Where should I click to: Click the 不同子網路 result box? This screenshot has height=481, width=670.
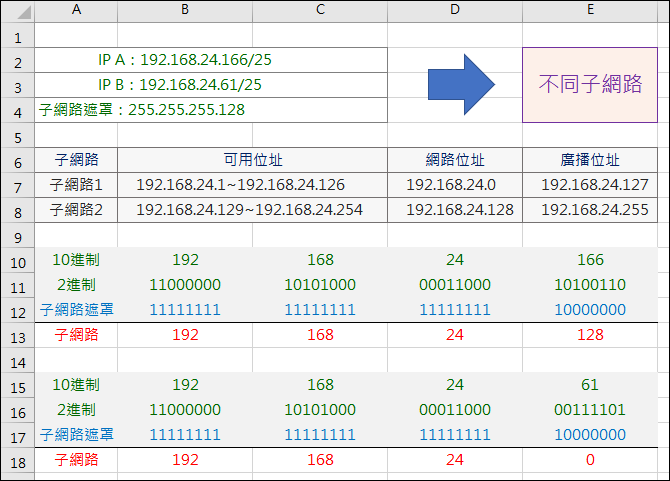coord(590,85)
